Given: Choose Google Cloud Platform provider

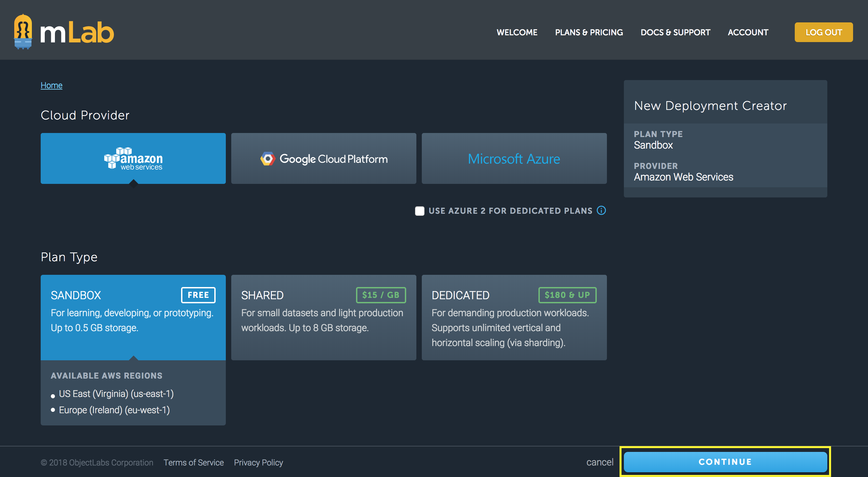Looking at the screenshot, I should (x=323, y=158).
